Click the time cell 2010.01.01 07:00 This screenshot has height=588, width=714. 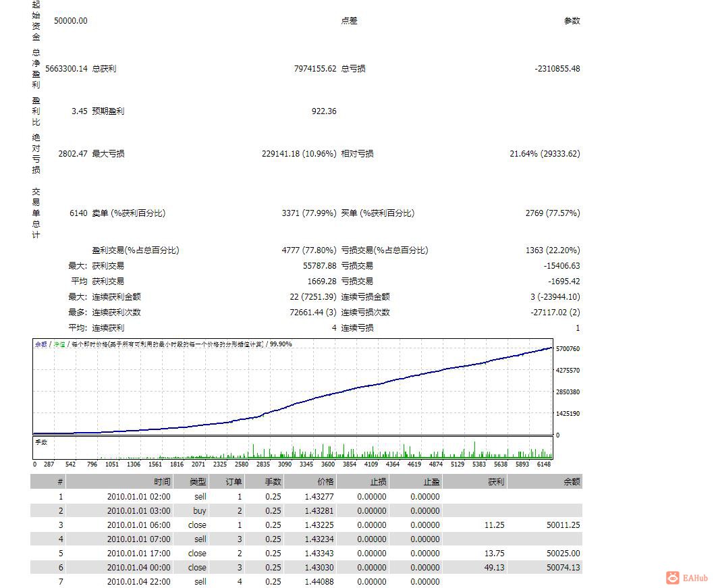(139, 539)
